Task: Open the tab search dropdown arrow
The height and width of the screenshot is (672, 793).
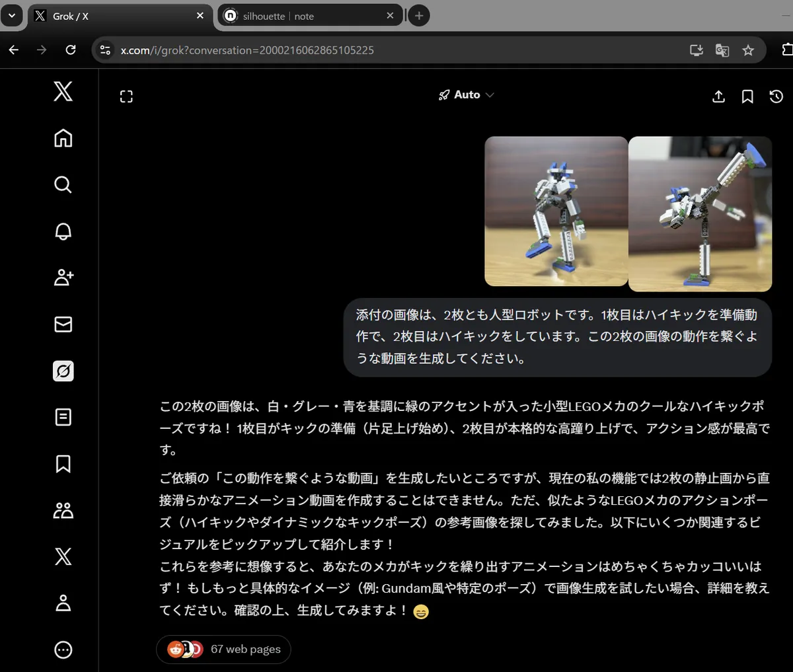Action: [x=11, y=16]
